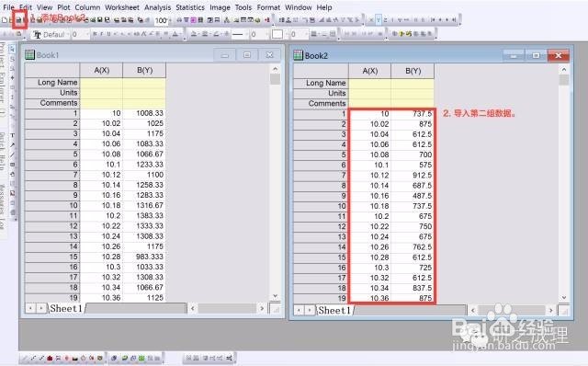This screenshot has width=588, height=366.
Task: Select the Sheet1 tab in Book1
Action: tap(66, 309)
